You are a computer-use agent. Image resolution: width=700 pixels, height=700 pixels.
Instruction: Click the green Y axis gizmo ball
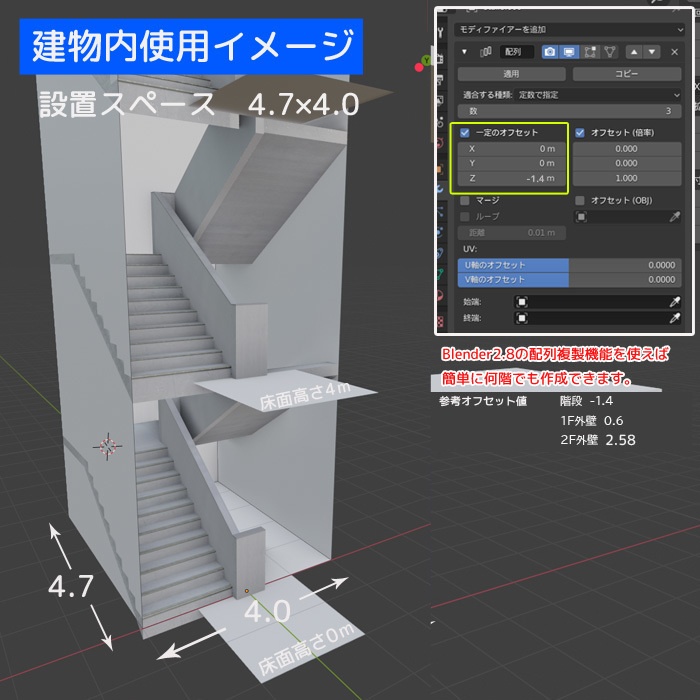[x=426, y=60]
